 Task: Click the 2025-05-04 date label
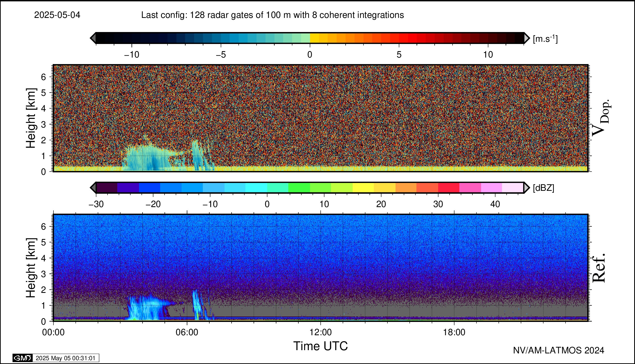[x=57, y=15]
